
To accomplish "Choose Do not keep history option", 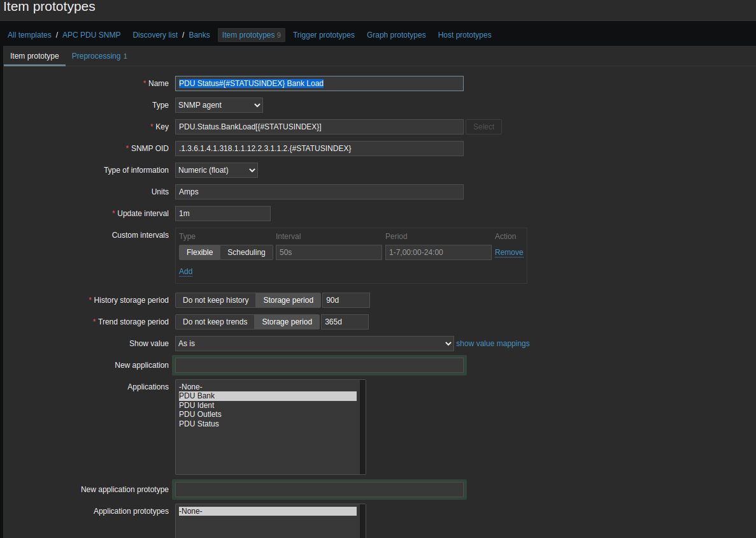I will pos(215,300).
